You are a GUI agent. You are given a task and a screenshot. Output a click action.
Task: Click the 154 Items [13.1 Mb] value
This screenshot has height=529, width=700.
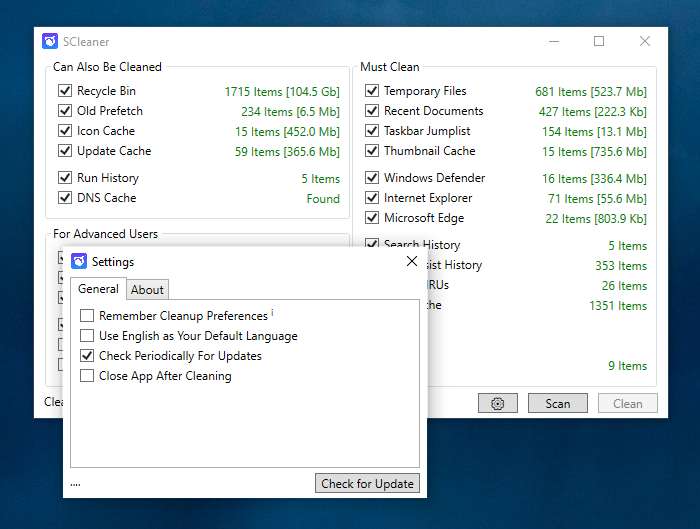pos(595,132)
